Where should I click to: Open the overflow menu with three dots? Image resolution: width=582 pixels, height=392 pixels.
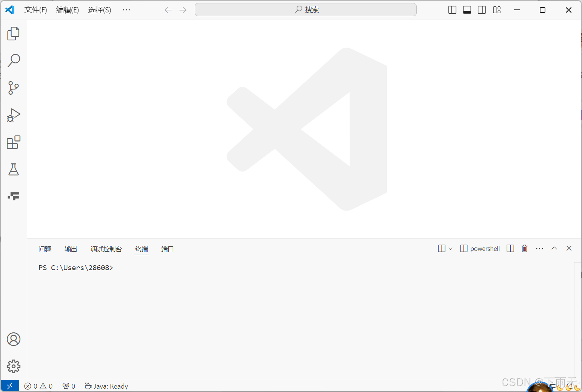[x=126, y=10]
